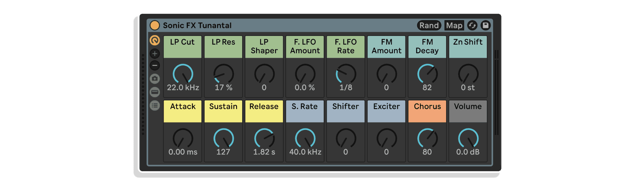Viewport: 644px width, 185px height.
Task: Click the 82 FM Decay value
Action: (427, 88)
